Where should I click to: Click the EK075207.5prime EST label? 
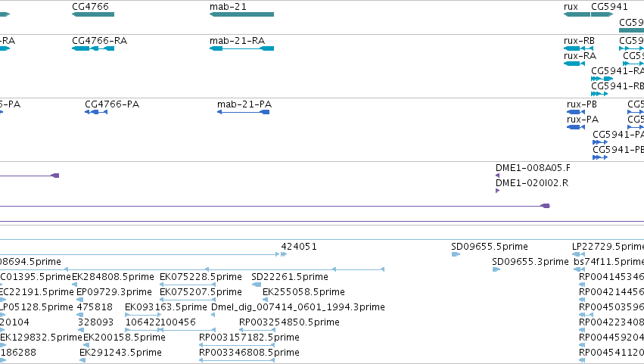click(x=201, y=293)
